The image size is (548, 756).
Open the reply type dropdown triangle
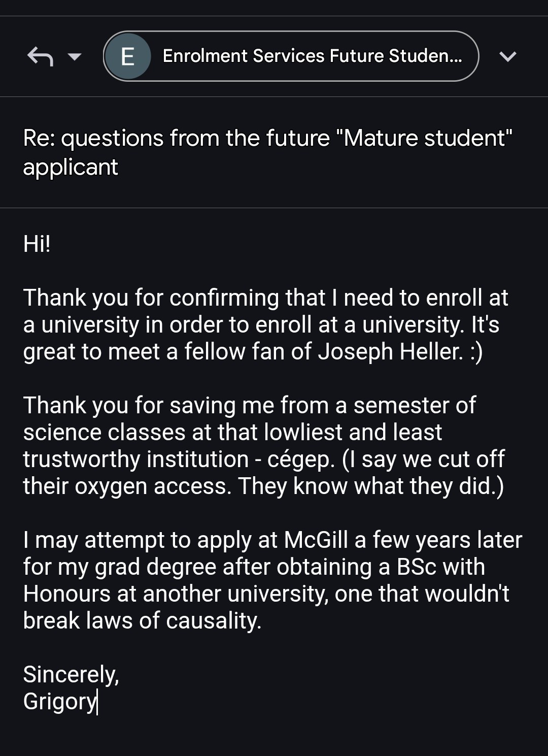tap(75, 56)
